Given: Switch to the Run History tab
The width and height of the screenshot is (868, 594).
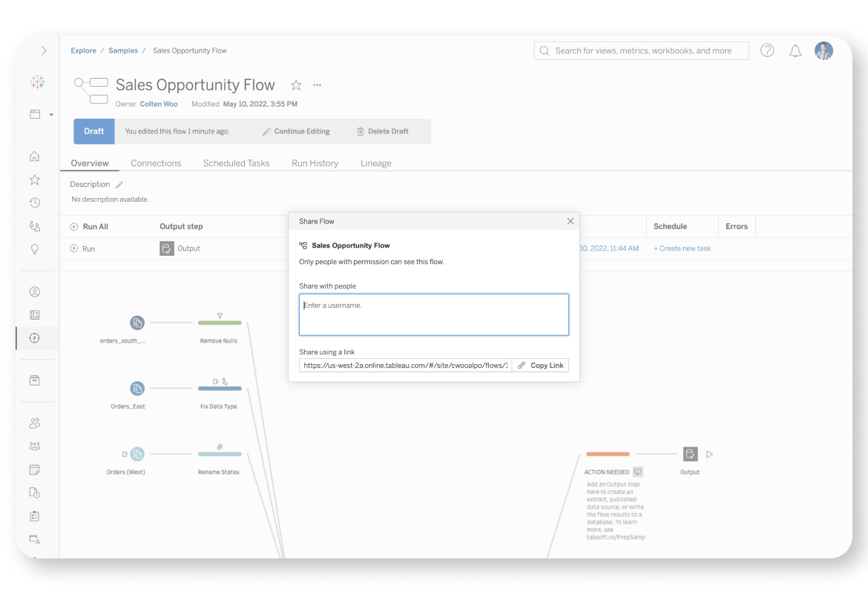Looking at the screenshot, I should click(x=315, y=163).
